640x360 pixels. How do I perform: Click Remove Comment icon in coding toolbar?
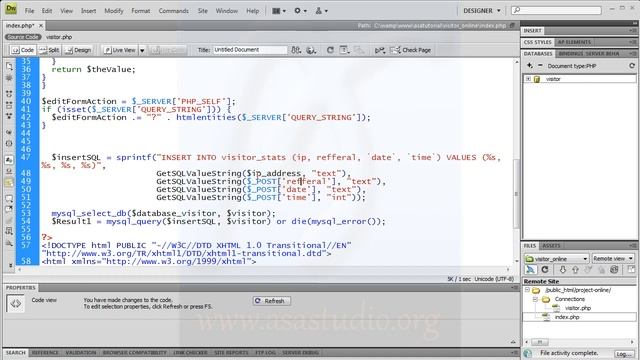click(9, 210)
